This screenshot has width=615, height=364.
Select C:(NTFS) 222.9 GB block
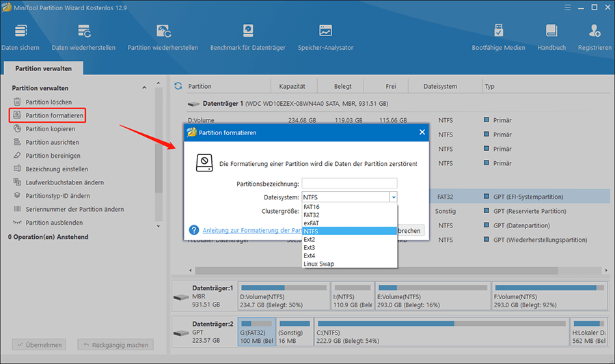click(x=441, y=332)
